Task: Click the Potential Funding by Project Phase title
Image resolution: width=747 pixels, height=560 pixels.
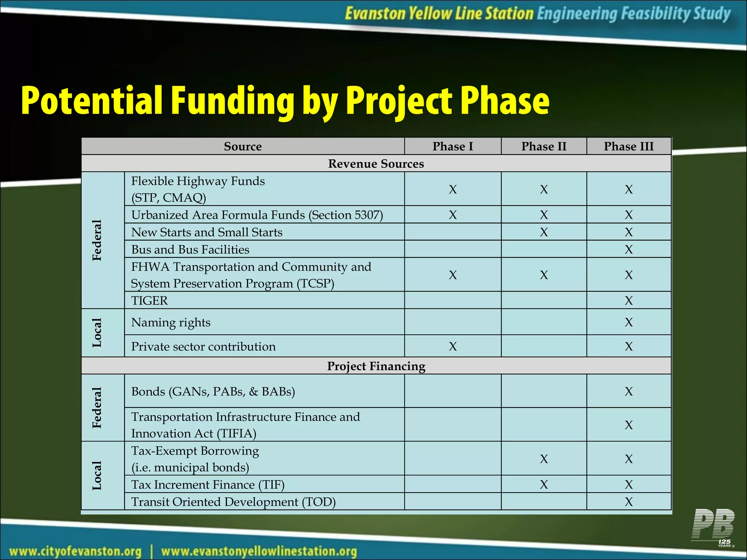Action: point(285,101)
